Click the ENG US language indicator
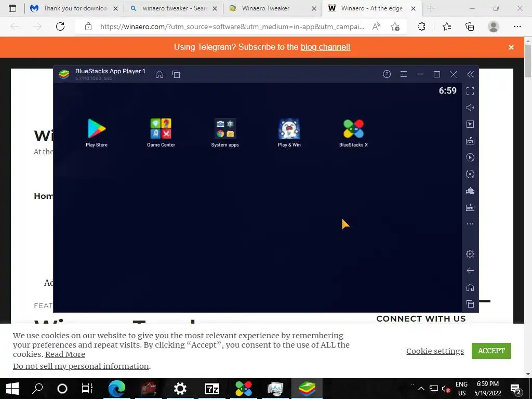 pos(461,389)
